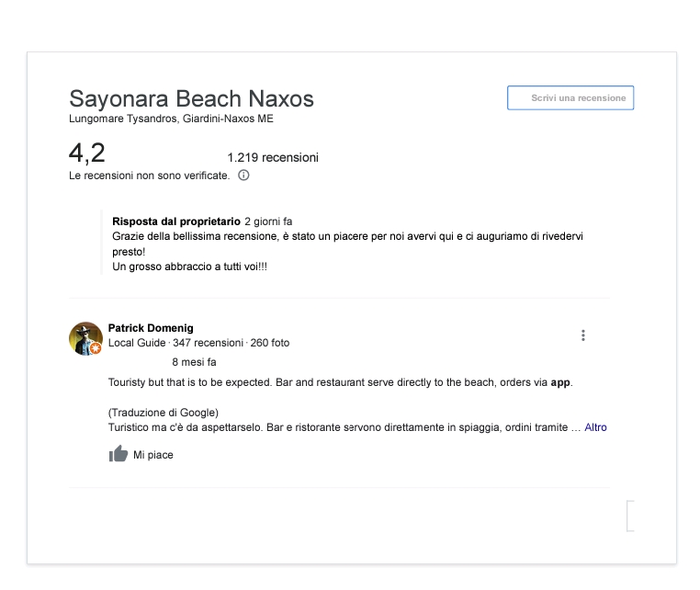700x590 pixels.
Task: Click the "2 giorni fa" owner reply timestamp
Action: coord(268,221)
